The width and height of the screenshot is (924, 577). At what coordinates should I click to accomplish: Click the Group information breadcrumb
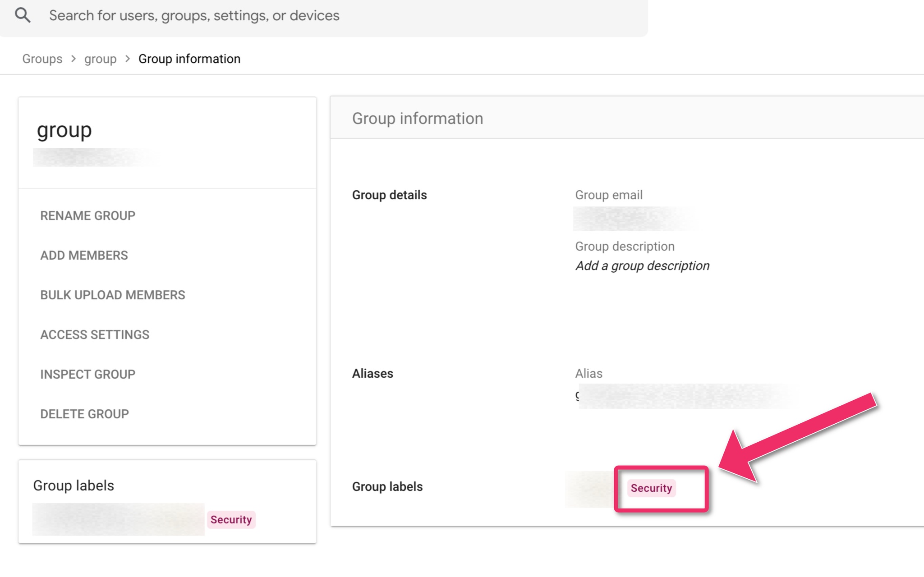tap(189, 59)
